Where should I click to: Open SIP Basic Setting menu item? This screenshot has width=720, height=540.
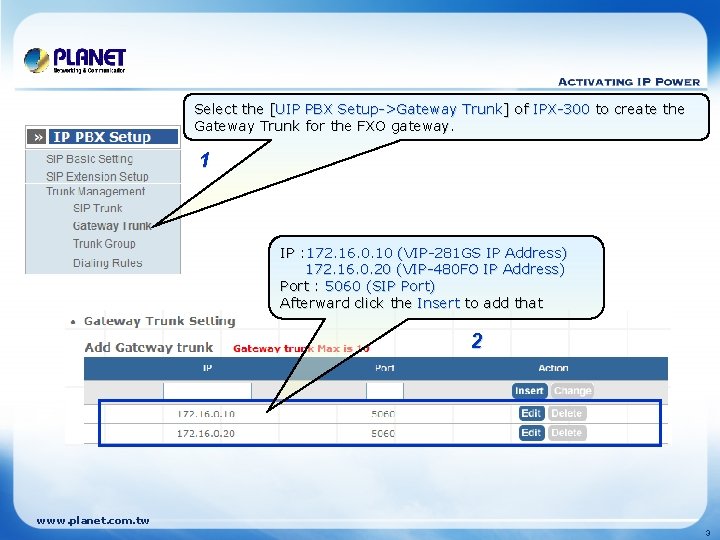pyautogui.click(x=90, y=159)
